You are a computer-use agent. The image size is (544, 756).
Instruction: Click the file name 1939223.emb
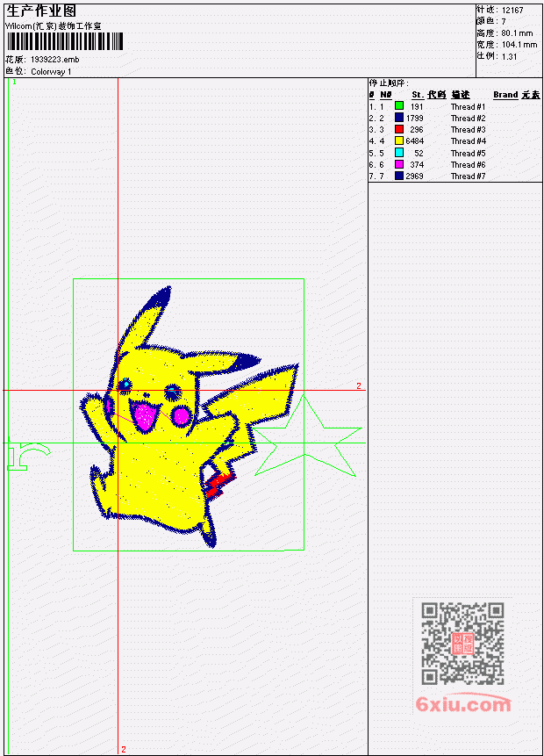click(55, 60)
